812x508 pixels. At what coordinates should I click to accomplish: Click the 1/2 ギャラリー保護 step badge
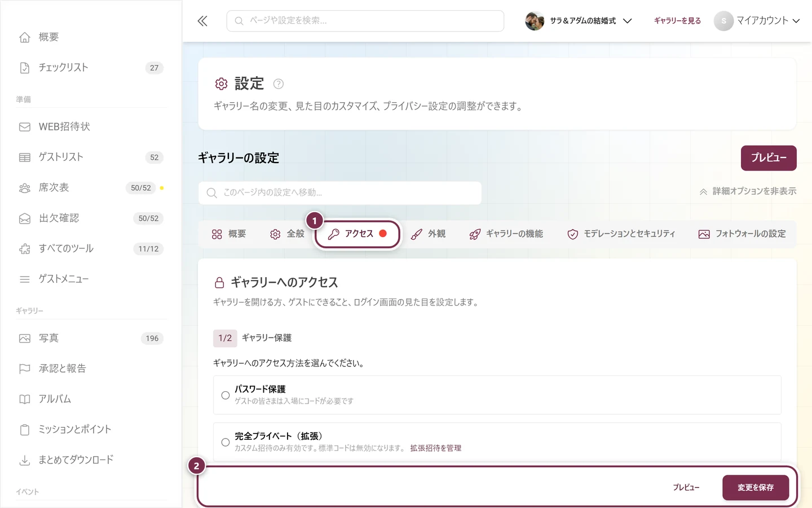(225, 338)
